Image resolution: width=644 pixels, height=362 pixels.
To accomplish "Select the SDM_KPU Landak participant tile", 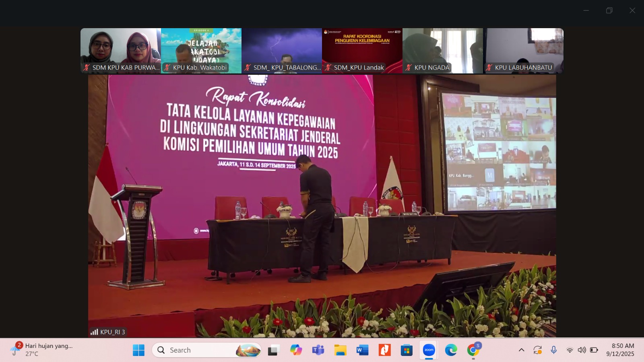I will point(362,50).
